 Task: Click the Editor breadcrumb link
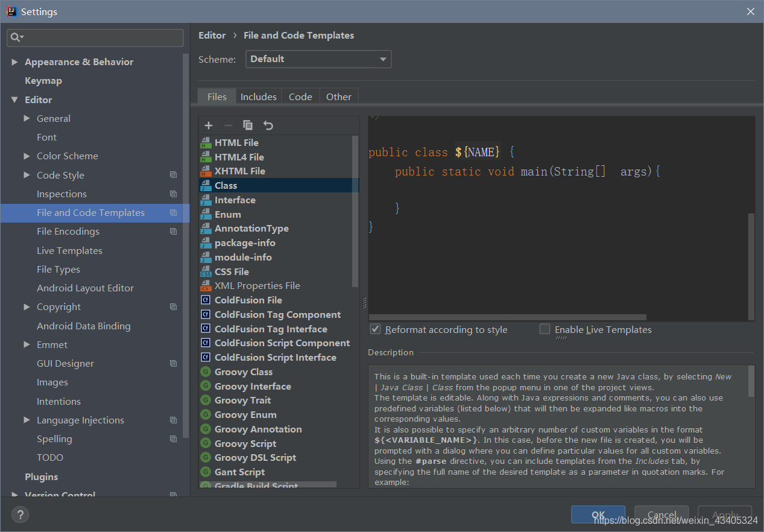212,36
